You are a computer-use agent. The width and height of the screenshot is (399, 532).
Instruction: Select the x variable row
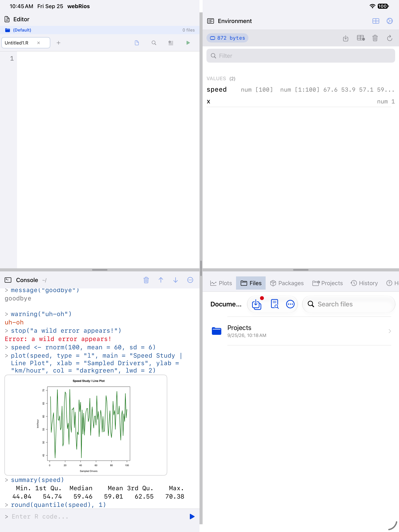click(301, 101)
